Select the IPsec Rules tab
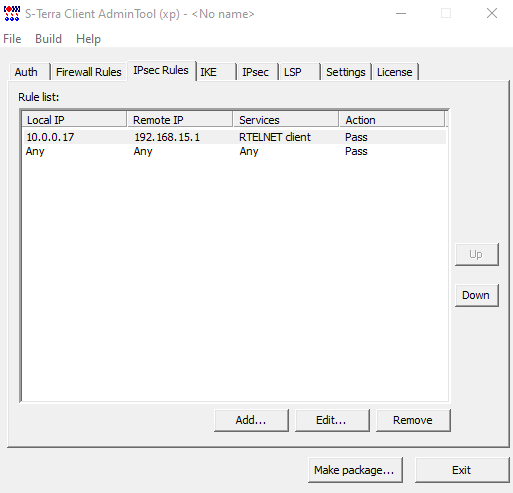 point(161,70)
